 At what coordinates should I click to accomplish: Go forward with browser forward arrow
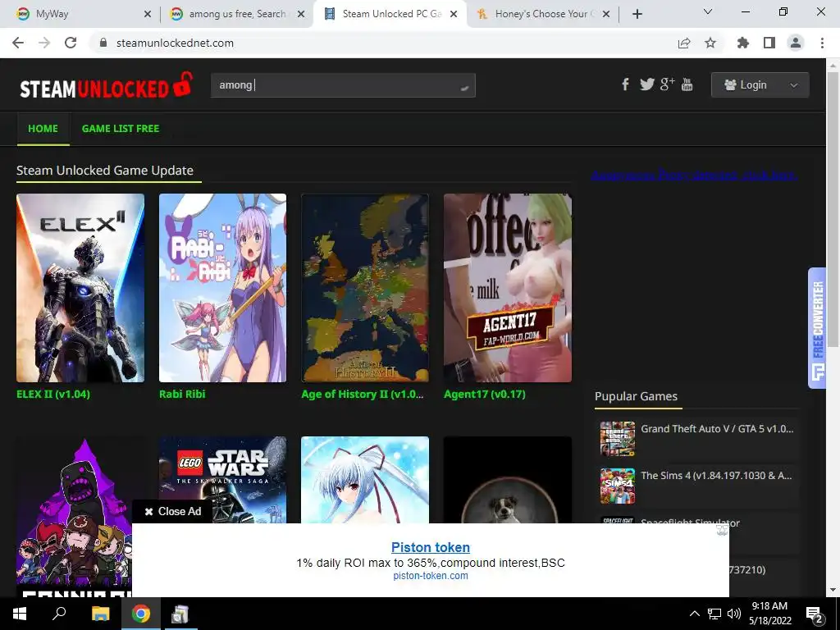44,43
